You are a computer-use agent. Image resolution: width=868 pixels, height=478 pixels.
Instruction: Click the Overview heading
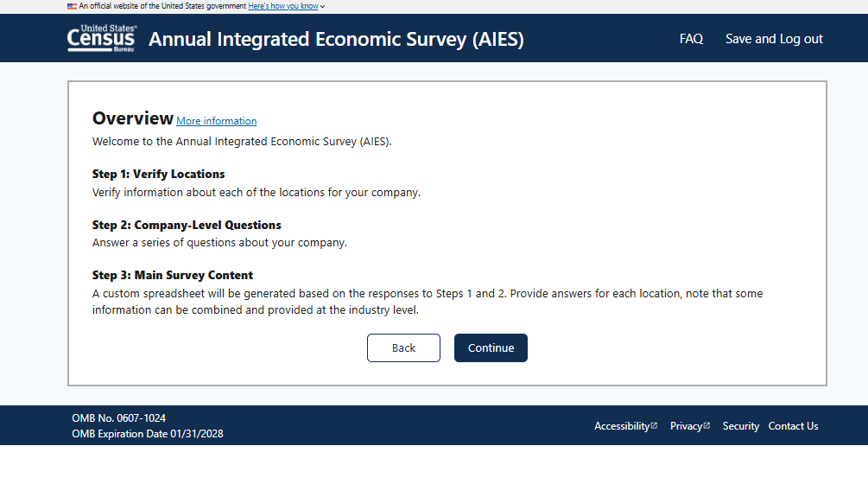tap(133, 118)
